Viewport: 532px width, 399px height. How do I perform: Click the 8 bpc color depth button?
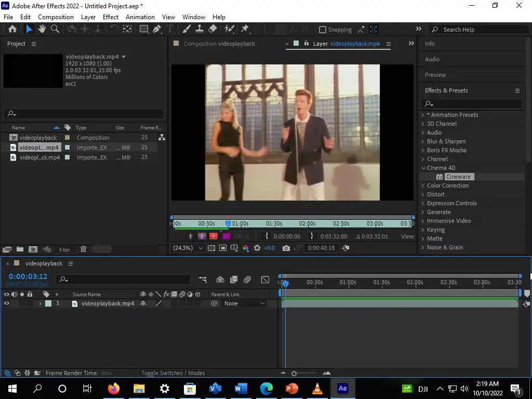click(x=64, y=249)
